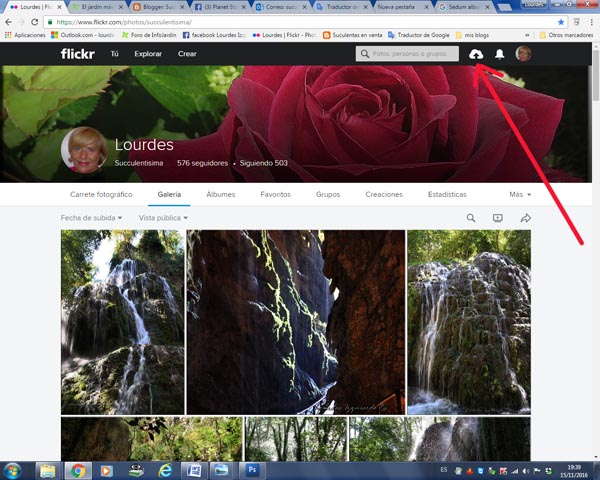This screenshot has width=600, height=480.
Task: Open the Aplicaciones bookmarks shortcut
Action: click(x=25, y=35)
